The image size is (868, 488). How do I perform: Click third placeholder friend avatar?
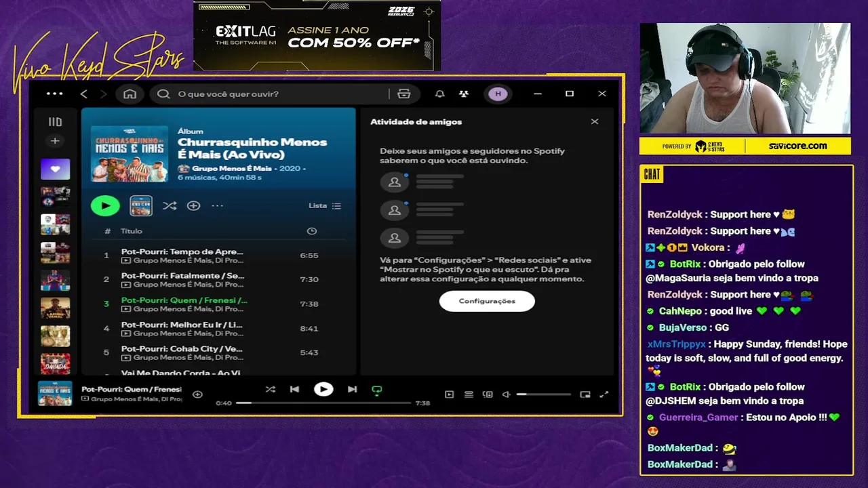[395, 238]
